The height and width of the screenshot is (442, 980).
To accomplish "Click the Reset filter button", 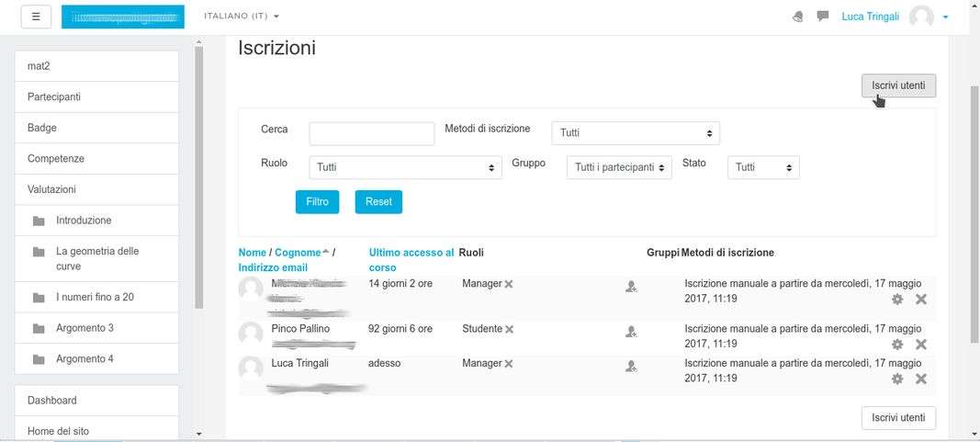I will (x=378, y=202).
